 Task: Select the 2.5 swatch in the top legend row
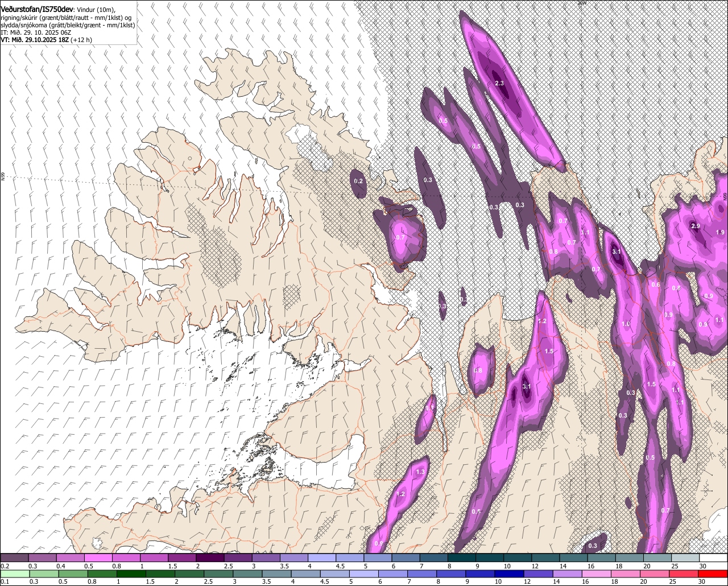click(238, 558)
